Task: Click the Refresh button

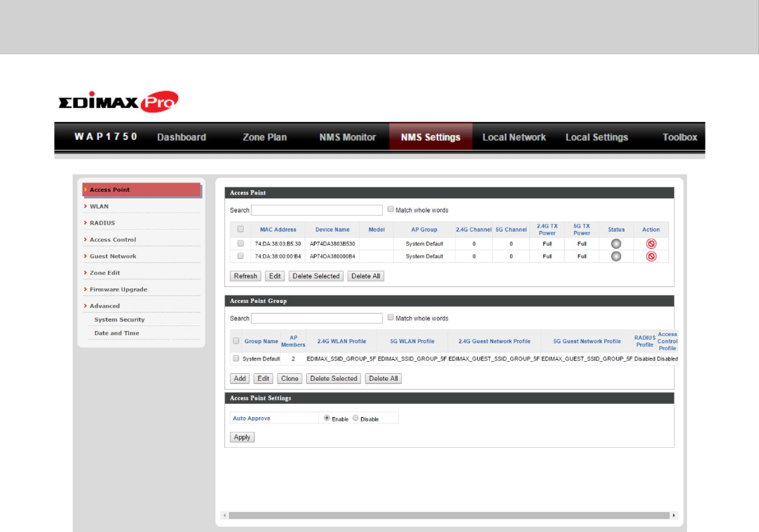Action: pos(246,276)
